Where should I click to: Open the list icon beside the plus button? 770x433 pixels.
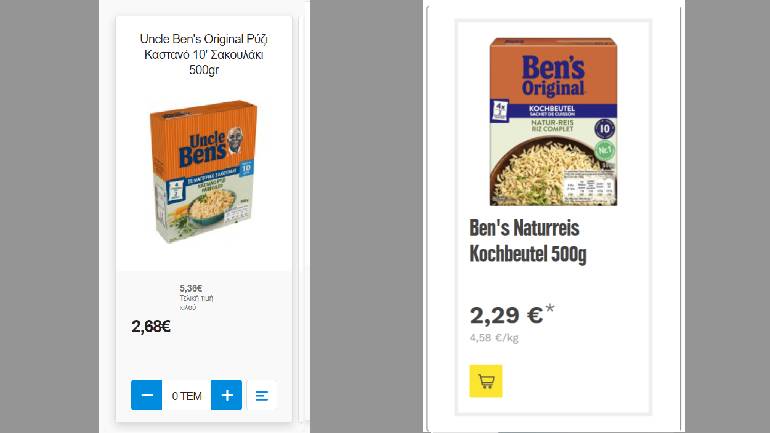tap(262, 395)
